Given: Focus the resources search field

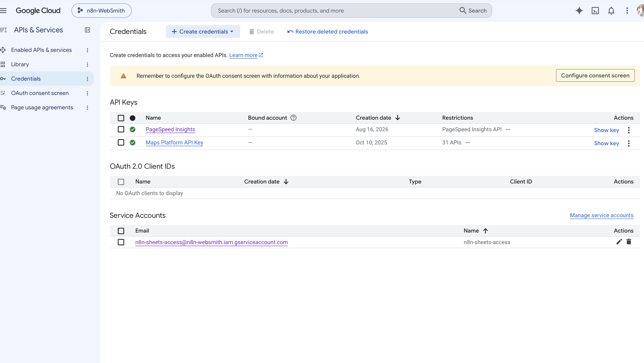Looking at the screenshot, I should click(335, 11).
